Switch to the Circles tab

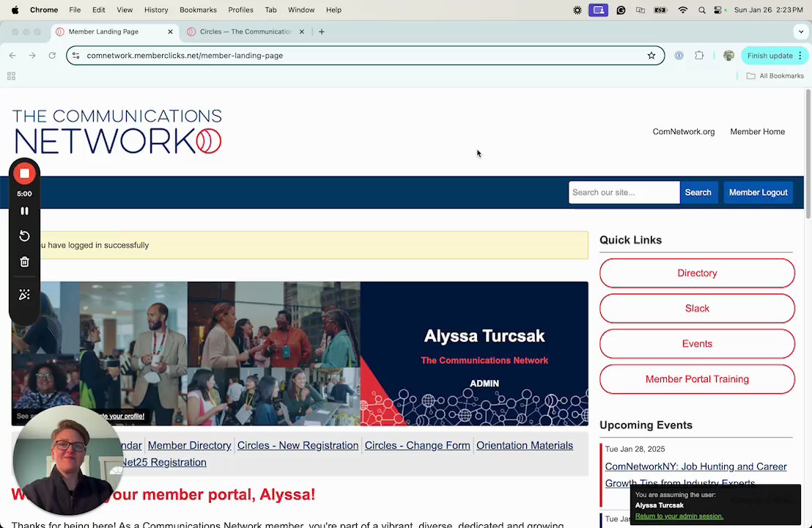pos(245,32)
